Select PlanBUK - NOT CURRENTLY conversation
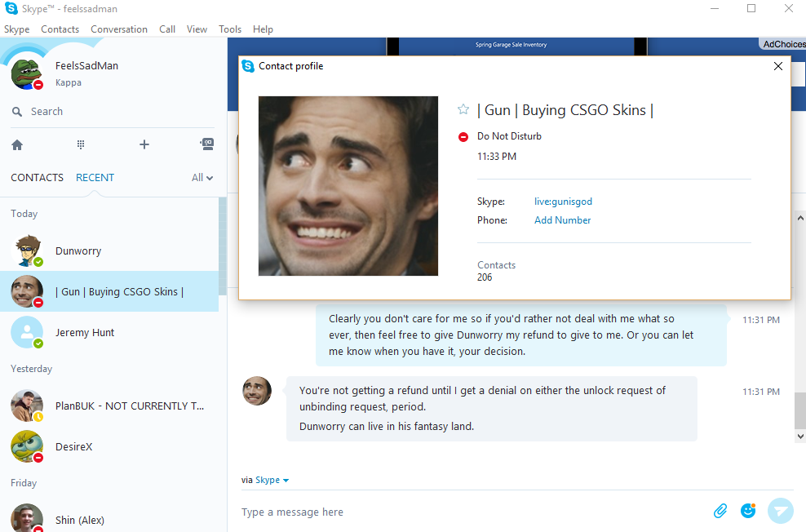Viewport: 806px width, 532px height. click(x=109, y=406)
